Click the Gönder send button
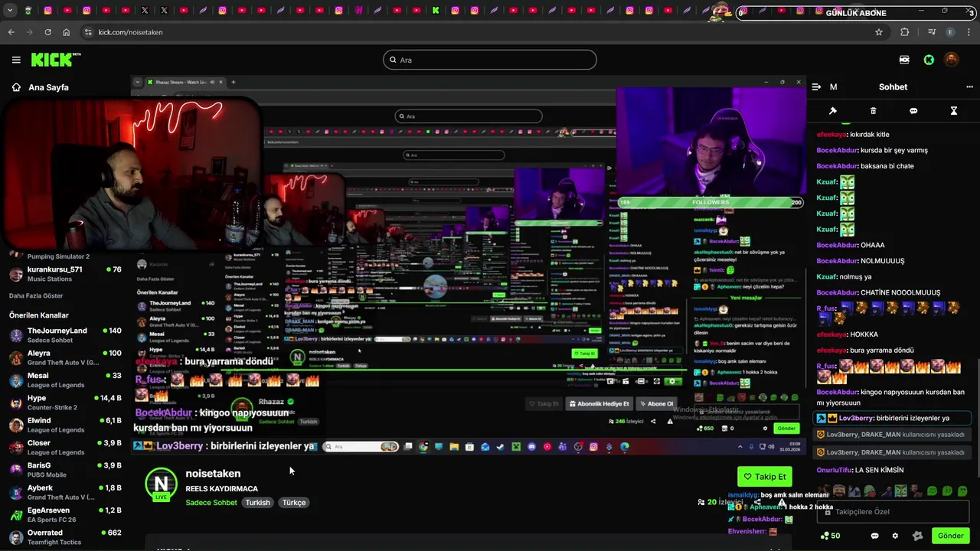 click(x=950, y=536)
